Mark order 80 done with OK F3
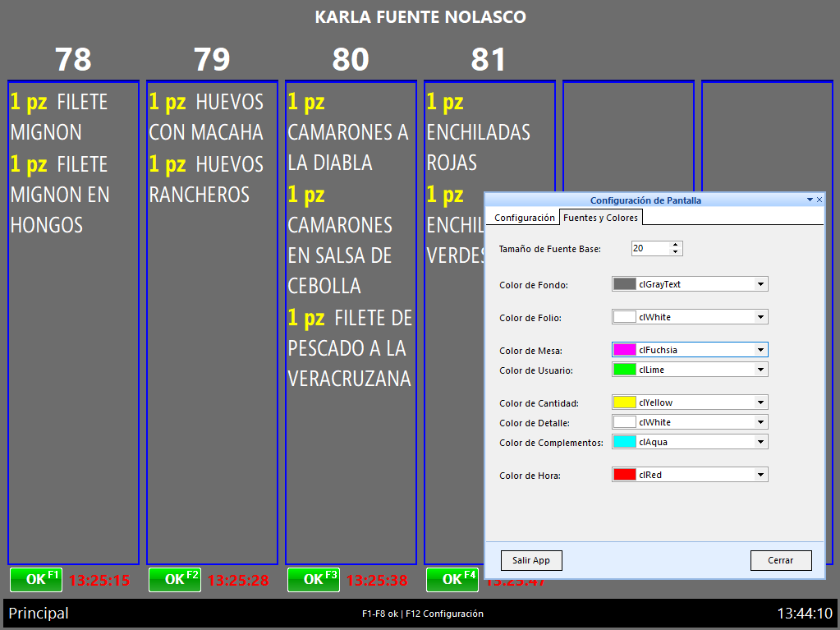 (313, 579)
